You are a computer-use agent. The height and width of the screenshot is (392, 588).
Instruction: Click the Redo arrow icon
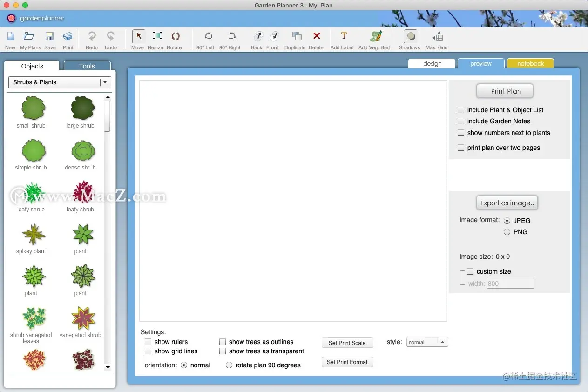point(92,36)
